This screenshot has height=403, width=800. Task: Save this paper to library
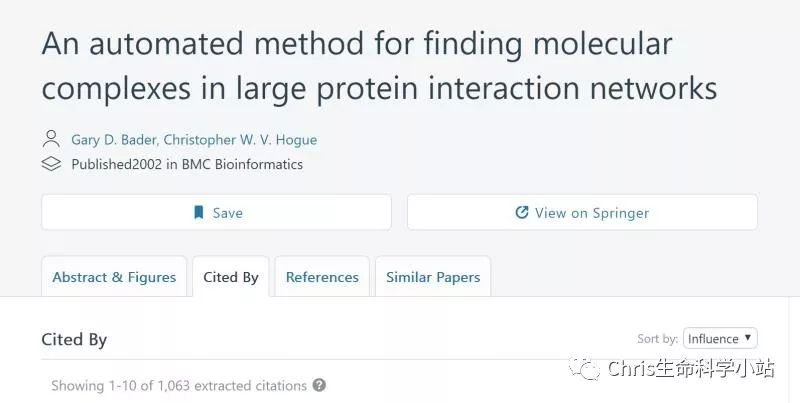[216, 212]
